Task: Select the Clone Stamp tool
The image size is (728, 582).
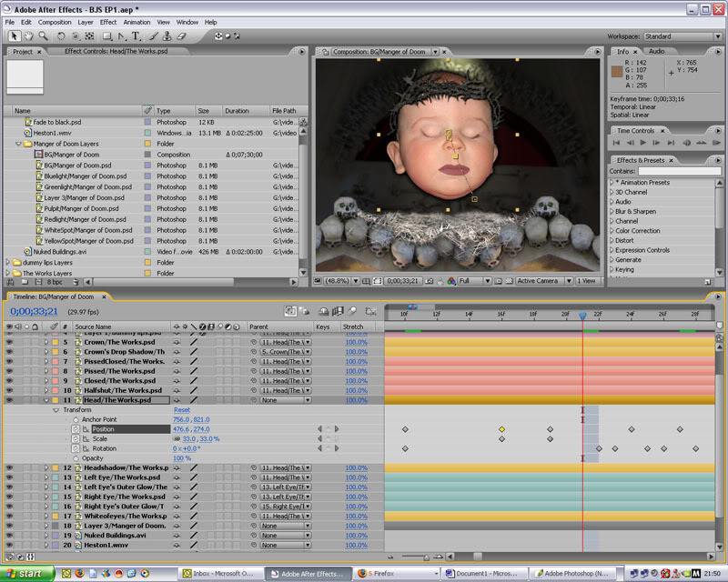Action: (x=167, y=35)
